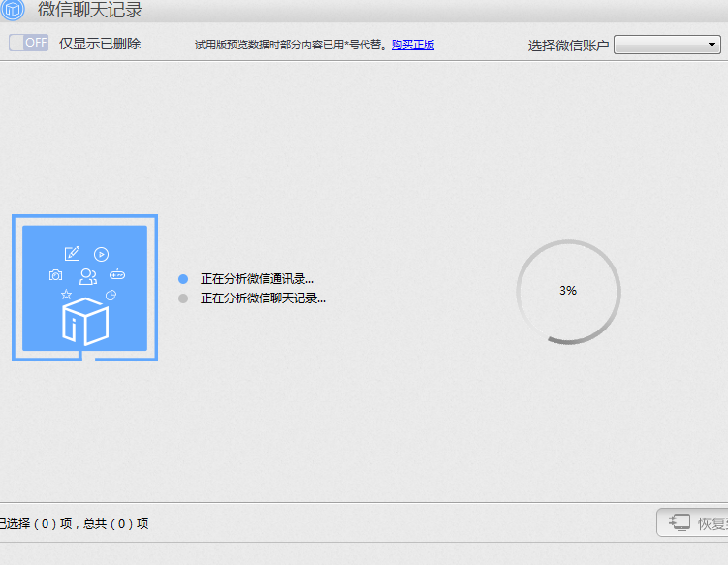Click the 仅显示已删除 label

pos(100,44)
